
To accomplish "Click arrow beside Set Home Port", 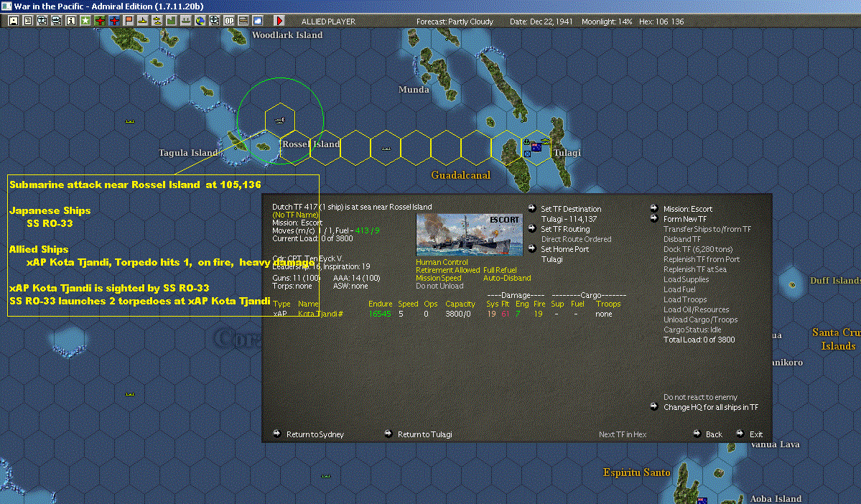I will point(531,248).
